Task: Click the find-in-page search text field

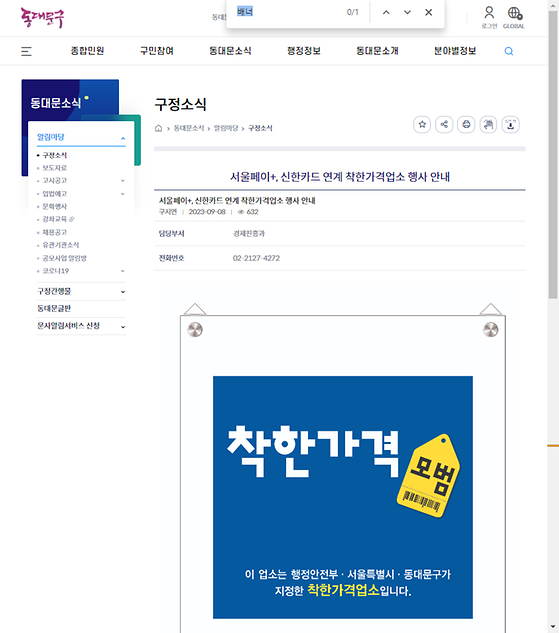Action: 289,12
